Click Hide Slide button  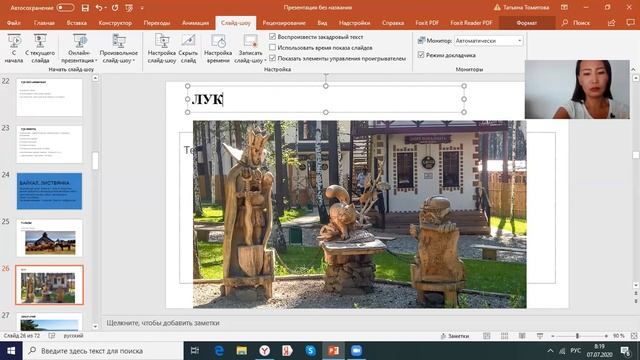tap(188, 48)
